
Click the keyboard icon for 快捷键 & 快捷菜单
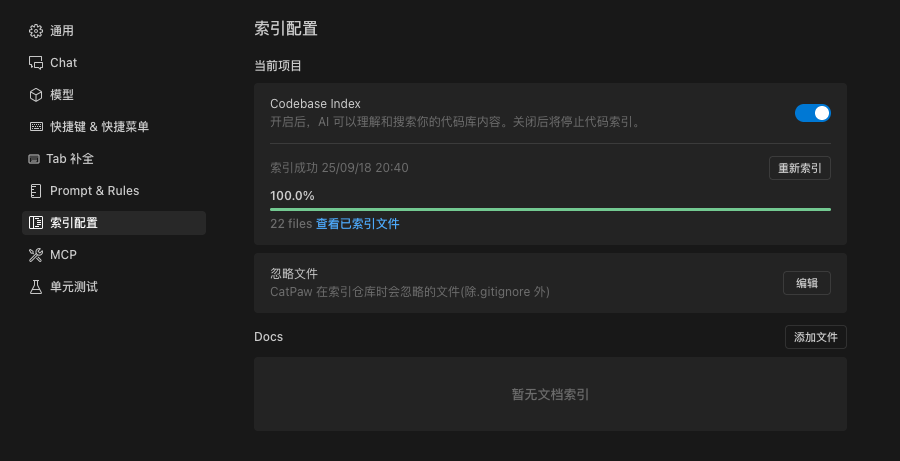click(x=36, y=127)
